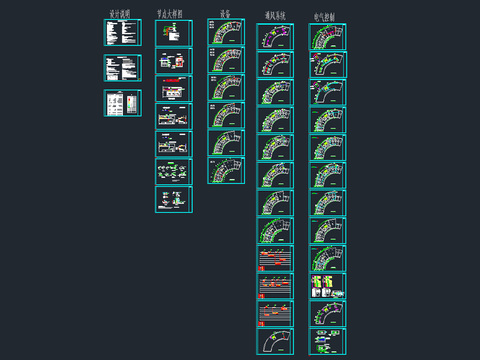
Task: Select last schematic sheet under 电气控制
Action: [327, 342]
